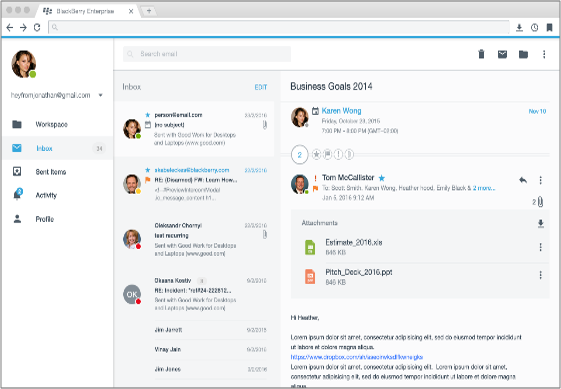Click EDIT in the Inbox header
The width and height of the screenshot is (561, 389).
[261, 87]
